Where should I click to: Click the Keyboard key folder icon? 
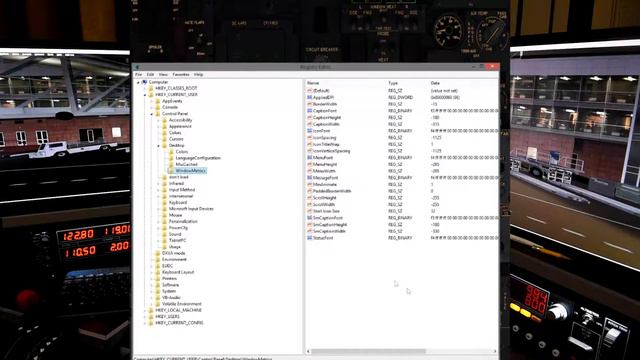(164, 202)
